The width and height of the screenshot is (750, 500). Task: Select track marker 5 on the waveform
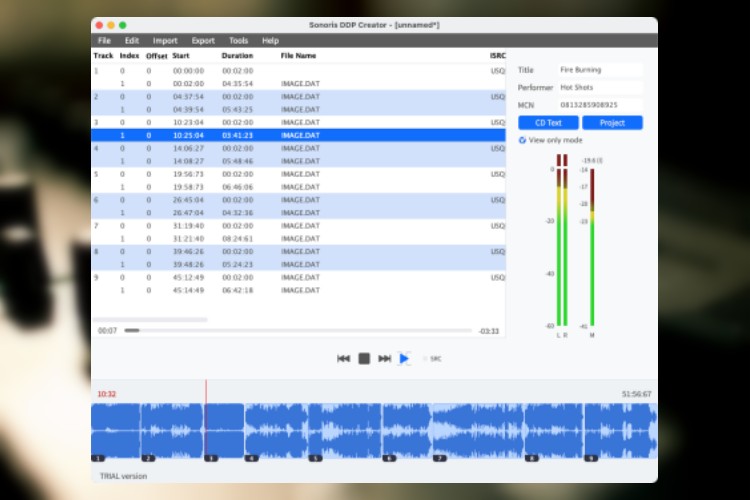[314, 458]
